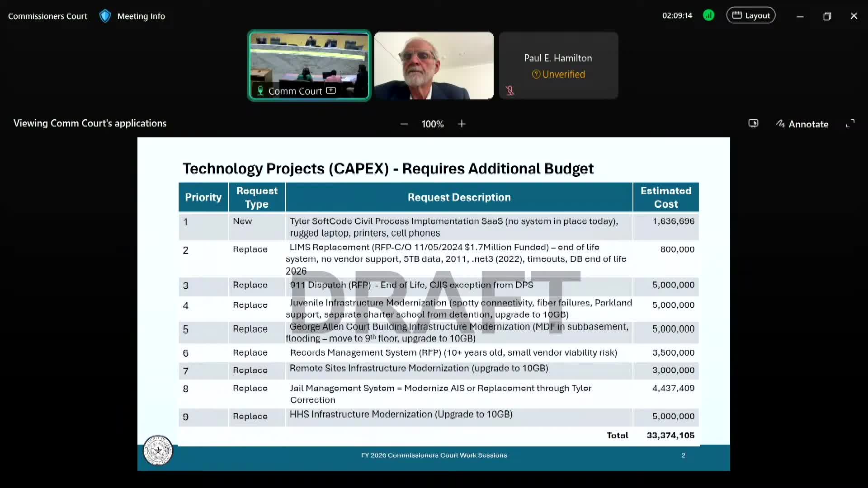Toggle fullscreen for the shared content
Viewport: 868px width, 488px height.
tap(851, 123)
